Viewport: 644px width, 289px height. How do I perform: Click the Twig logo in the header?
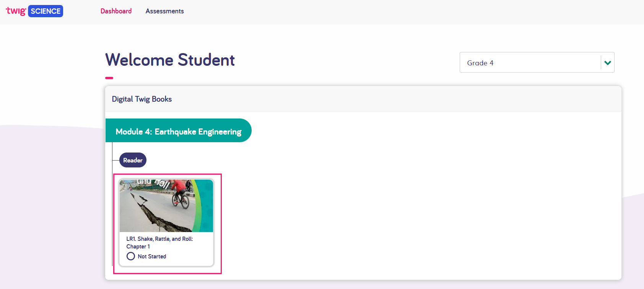point(16,11)
